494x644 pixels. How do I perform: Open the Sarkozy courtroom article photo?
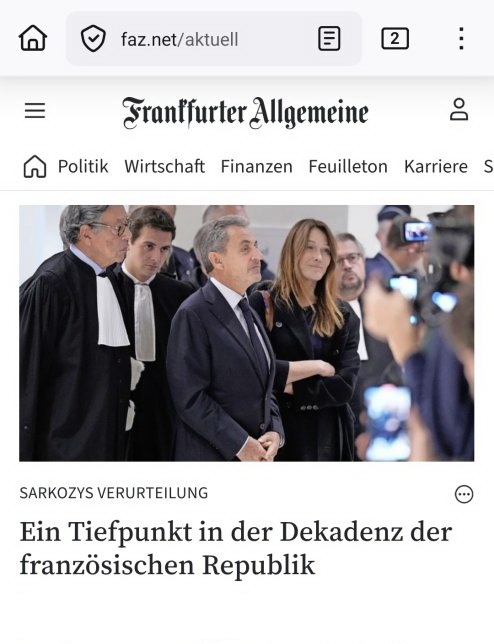tap(246, 333)
